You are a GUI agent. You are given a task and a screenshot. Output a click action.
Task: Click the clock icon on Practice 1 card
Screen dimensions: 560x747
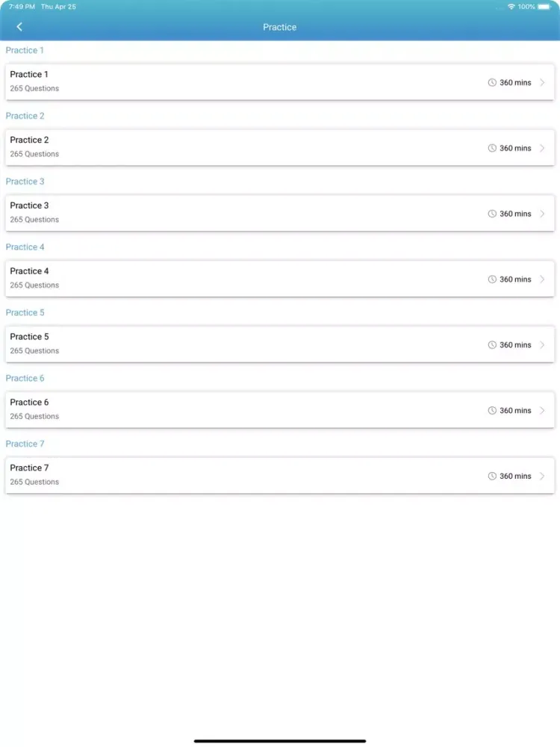(x=491, y=82)
